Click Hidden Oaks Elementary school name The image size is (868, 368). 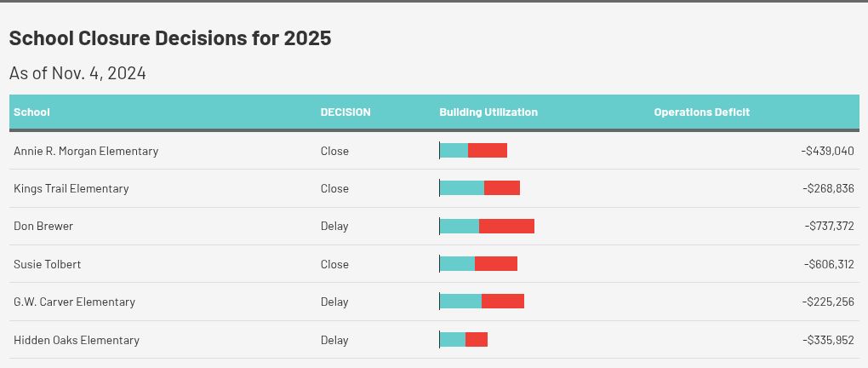point(77,340)
